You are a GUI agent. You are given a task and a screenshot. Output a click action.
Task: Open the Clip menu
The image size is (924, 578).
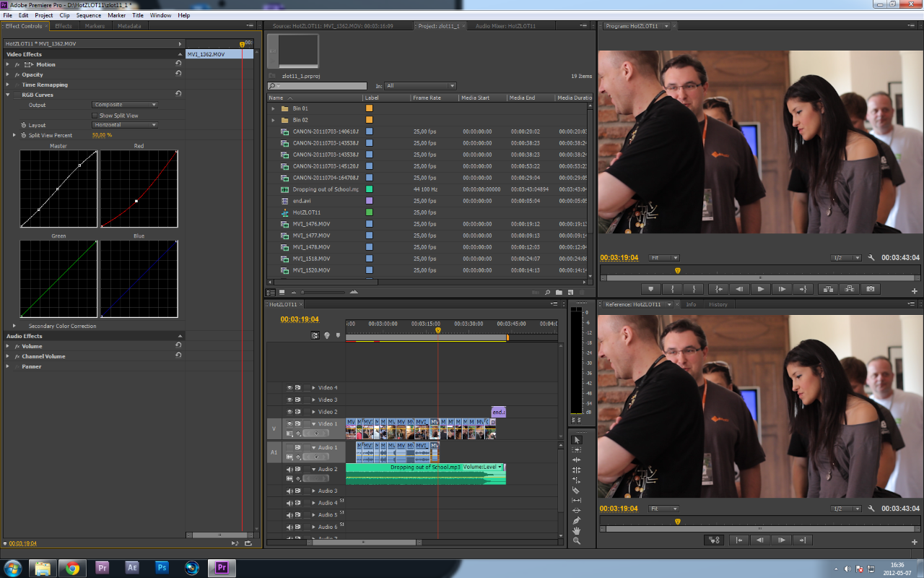(64, 15)
